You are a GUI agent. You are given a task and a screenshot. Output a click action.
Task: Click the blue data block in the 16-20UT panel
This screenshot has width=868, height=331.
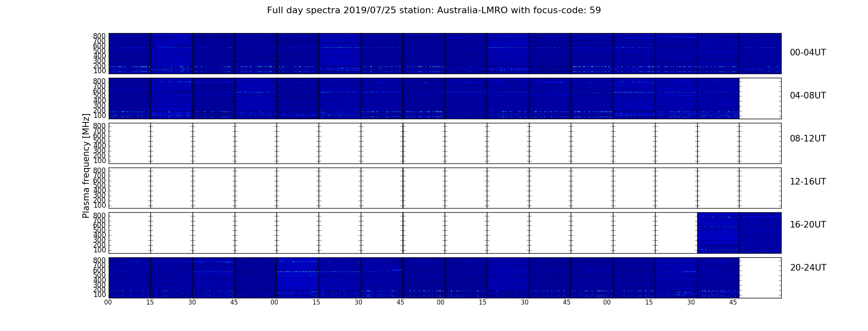coord(739,233)
